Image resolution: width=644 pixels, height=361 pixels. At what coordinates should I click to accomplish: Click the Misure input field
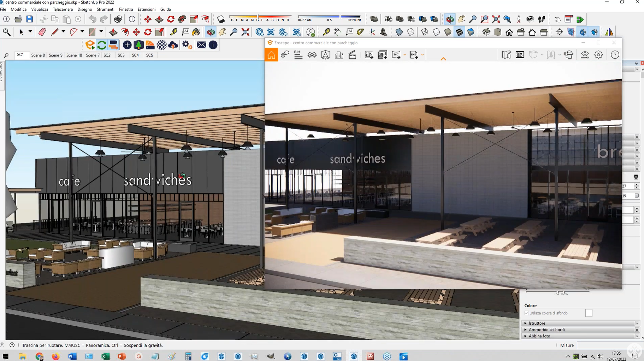608,345
